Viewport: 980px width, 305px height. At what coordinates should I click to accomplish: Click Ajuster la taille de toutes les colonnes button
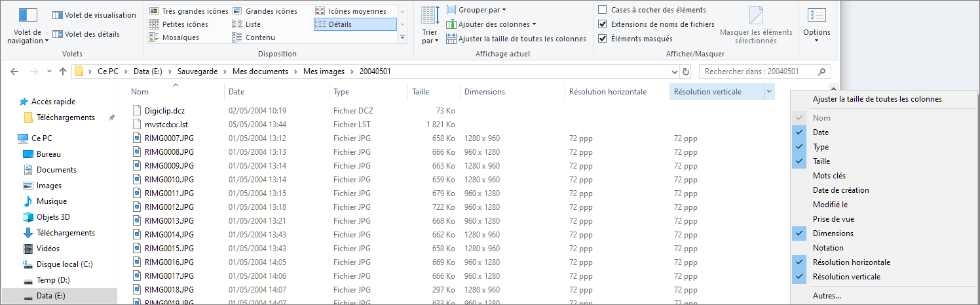516,39
